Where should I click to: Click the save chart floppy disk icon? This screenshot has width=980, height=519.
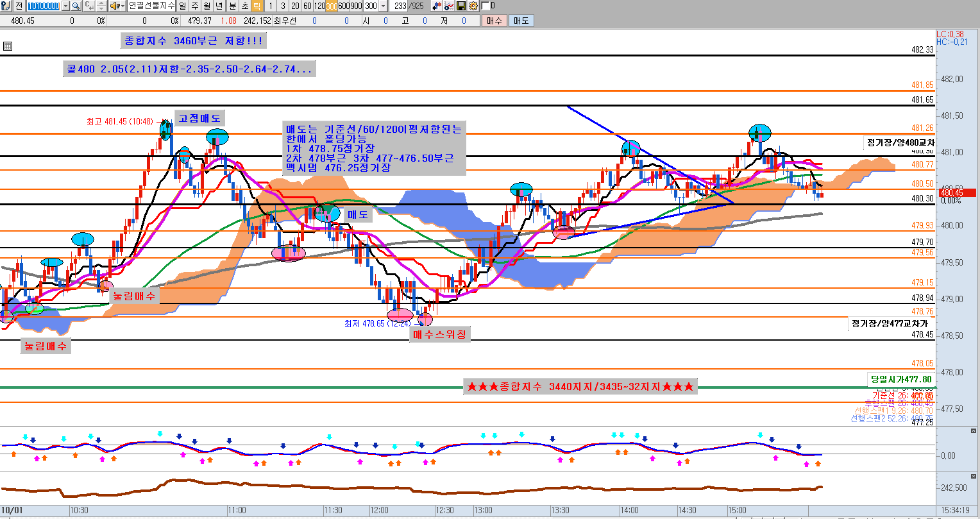point(460,6)
